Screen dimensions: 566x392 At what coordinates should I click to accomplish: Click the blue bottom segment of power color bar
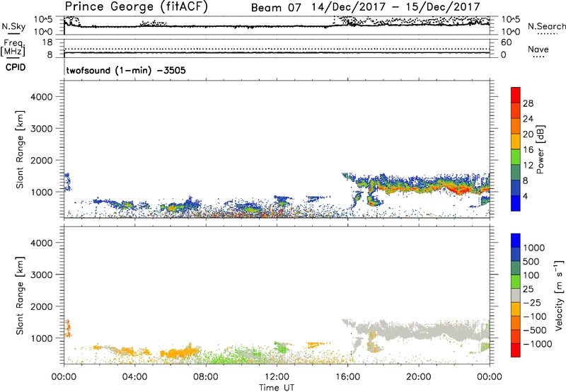point(516,203)
